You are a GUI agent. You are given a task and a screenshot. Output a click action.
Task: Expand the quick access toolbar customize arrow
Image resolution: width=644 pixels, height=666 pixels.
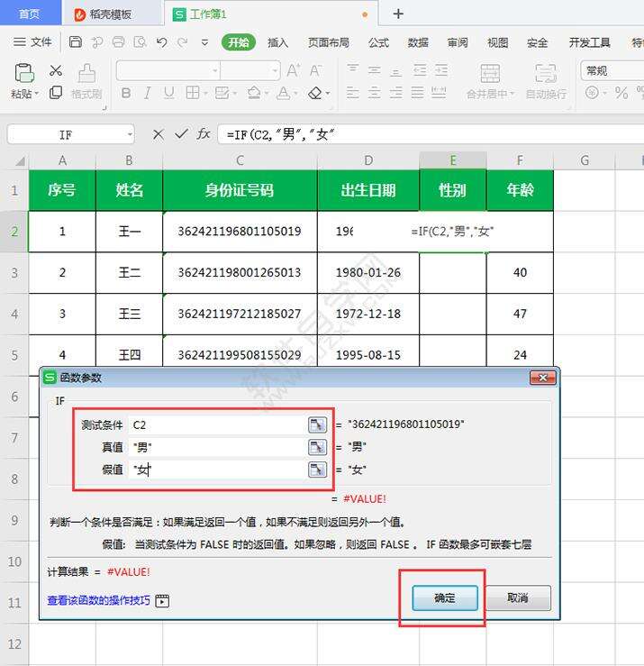pos(204,42)
